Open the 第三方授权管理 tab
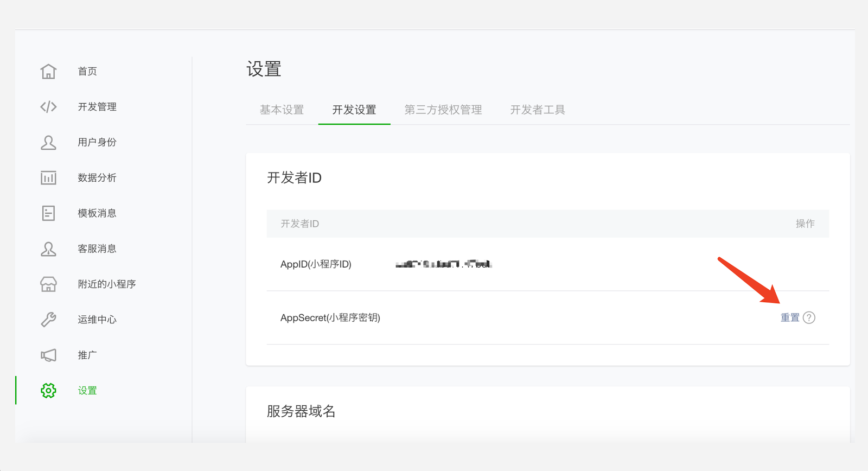868x471 pixels. [443, 110]
